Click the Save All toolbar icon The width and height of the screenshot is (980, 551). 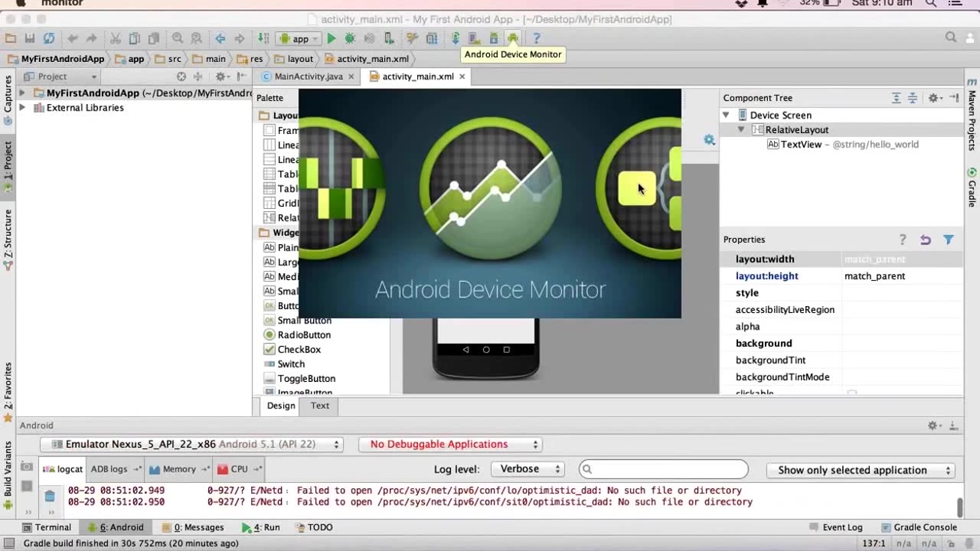tap(30, 38)
